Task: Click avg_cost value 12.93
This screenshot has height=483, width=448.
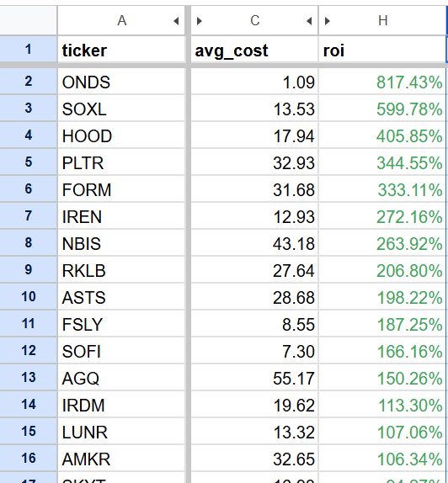Action: 254,216
